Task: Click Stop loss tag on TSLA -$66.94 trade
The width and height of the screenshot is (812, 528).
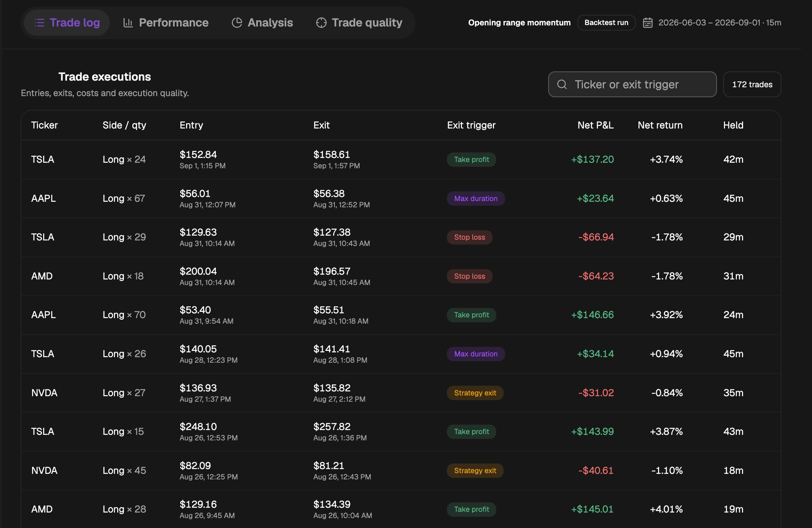Action: pos(469,237)
